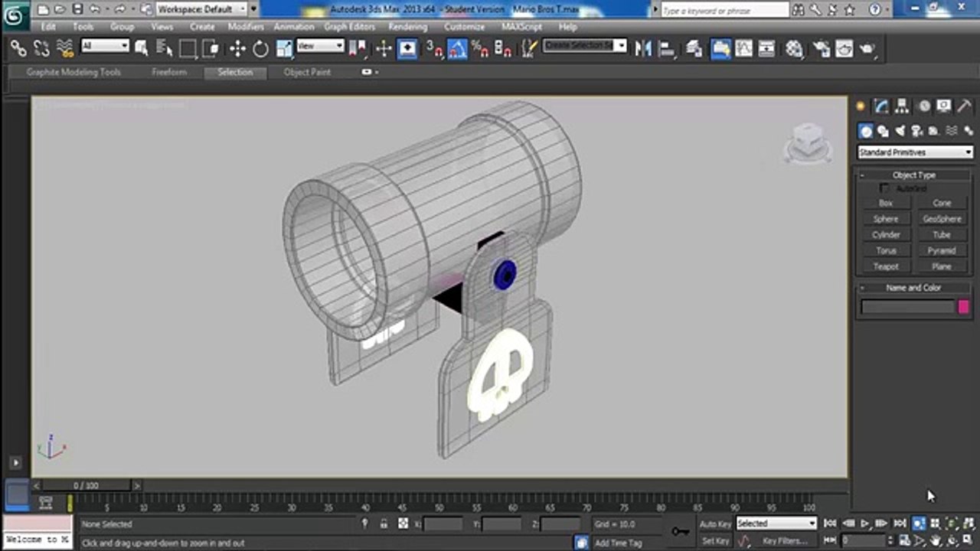Click the Key Filters button
This screenshot has height=551, width=980.
785,541
